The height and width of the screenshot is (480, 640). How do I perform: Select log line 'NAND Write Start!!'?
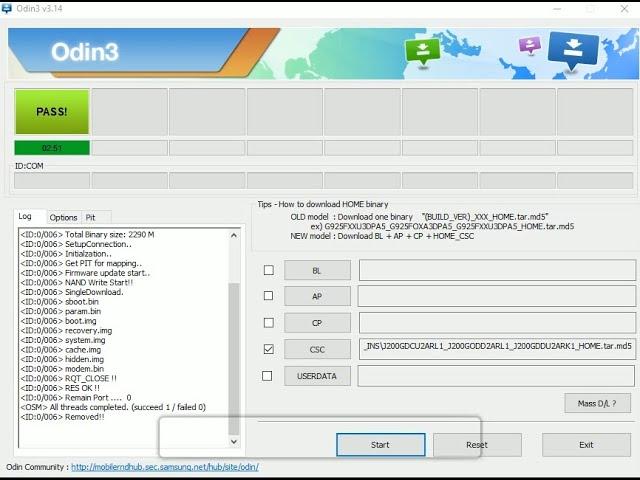(77, 282)
